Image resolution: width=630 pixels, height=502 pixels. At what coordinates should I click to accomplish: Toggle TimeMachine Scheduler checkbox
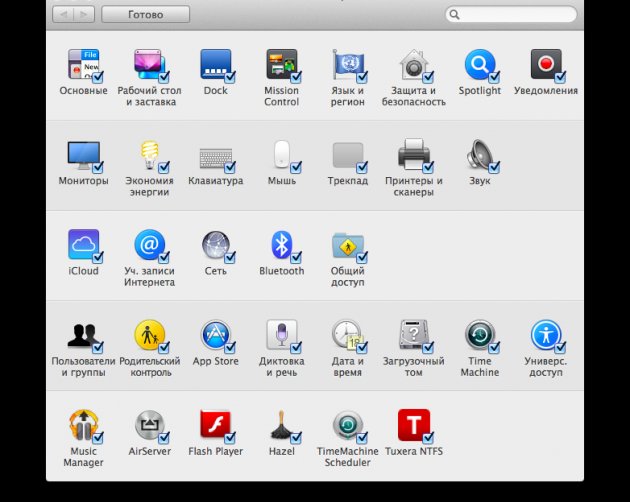click(362, 437)
